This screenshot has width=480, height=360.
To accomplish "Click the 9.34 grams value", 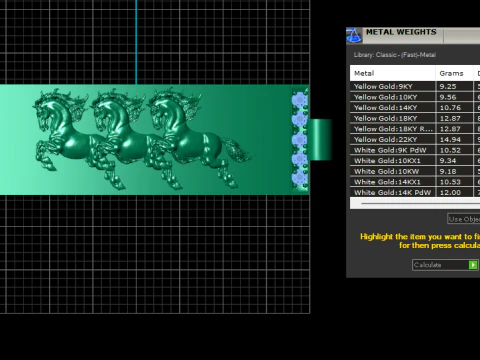I will point(448,161).
